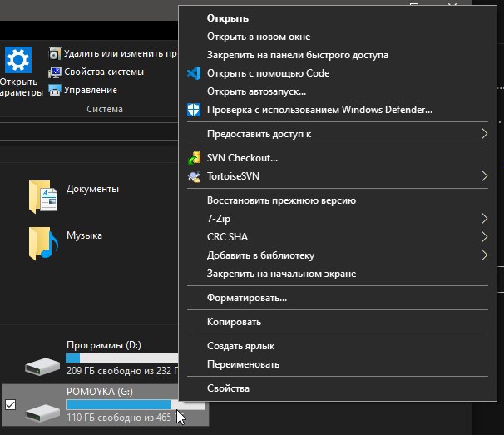
Task: Click the Windows Defender shield icon
Action: click(194, 110)
